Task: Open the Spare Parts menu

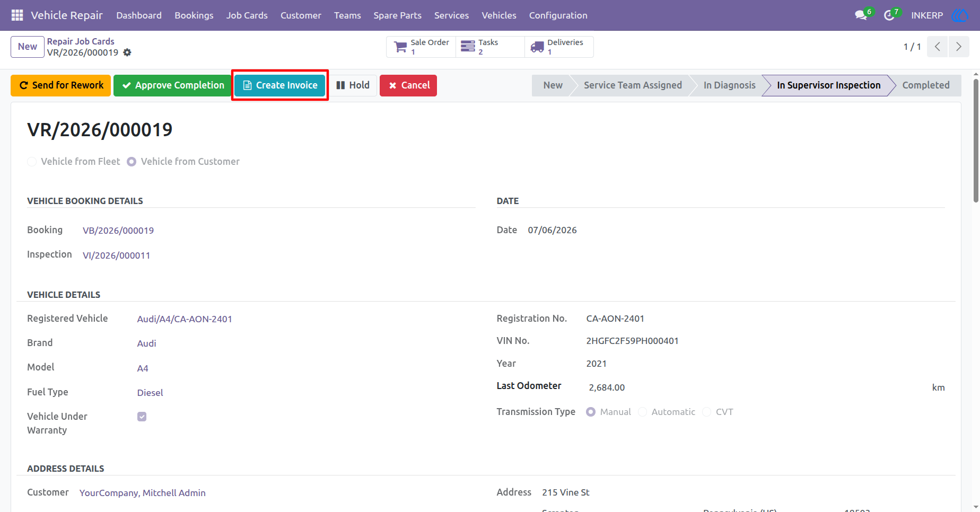Action: 398,15
